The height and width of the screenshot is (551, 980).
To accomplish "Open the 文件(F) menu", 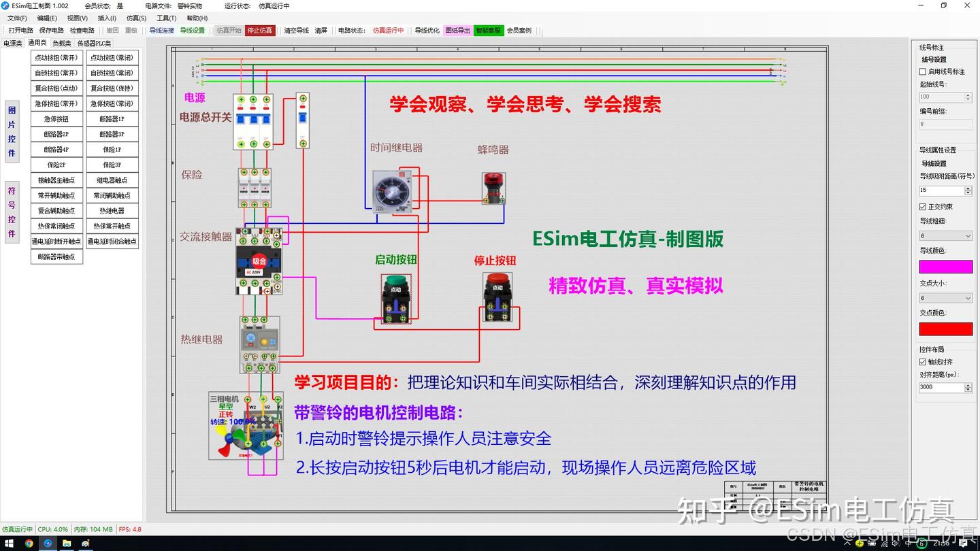I will point(17,18).
